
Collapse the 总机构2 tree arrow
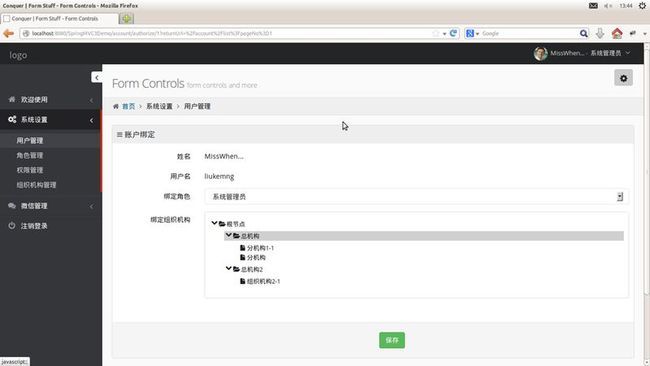[228, 269]
